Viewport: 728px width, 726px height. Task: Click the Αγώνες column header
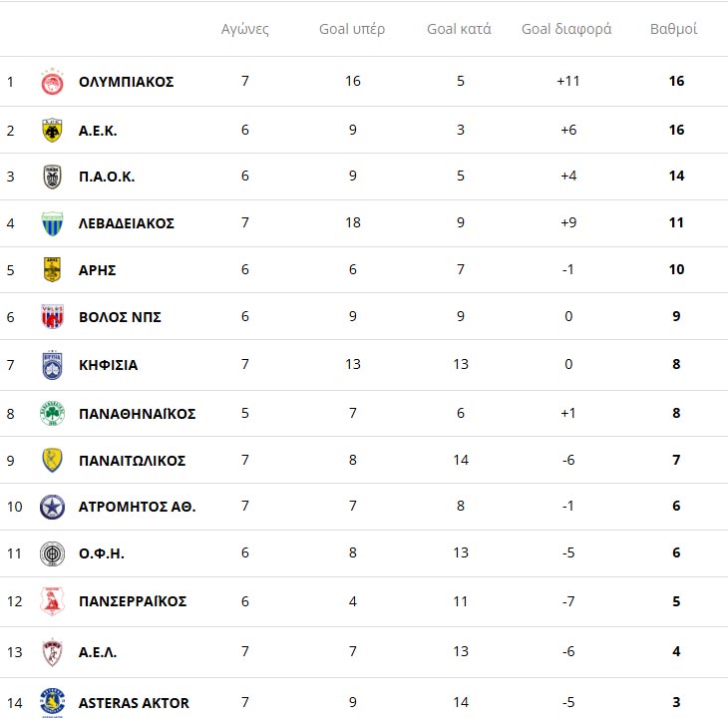pyautogui.click(x=245, y=29)
